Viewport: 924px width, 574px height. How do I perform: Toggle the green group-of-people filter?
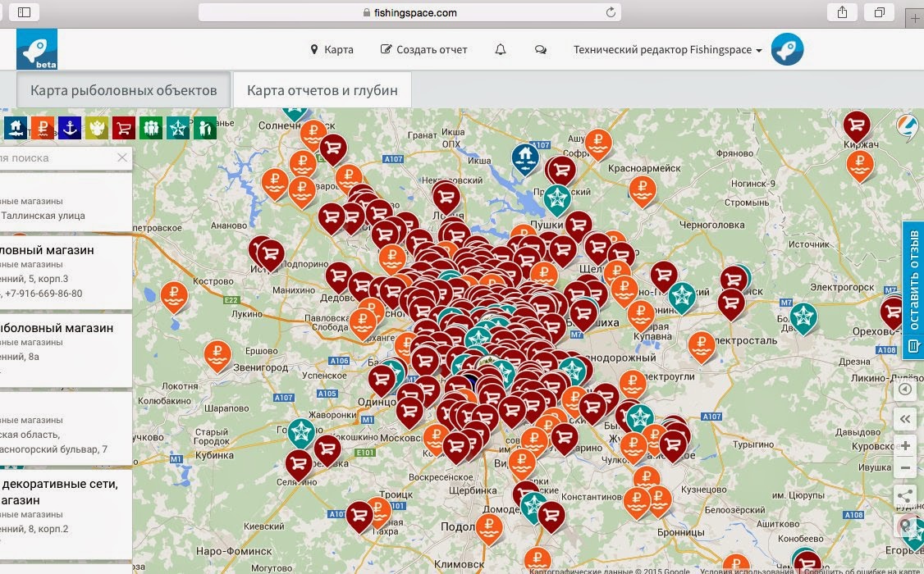pos(151,128)
